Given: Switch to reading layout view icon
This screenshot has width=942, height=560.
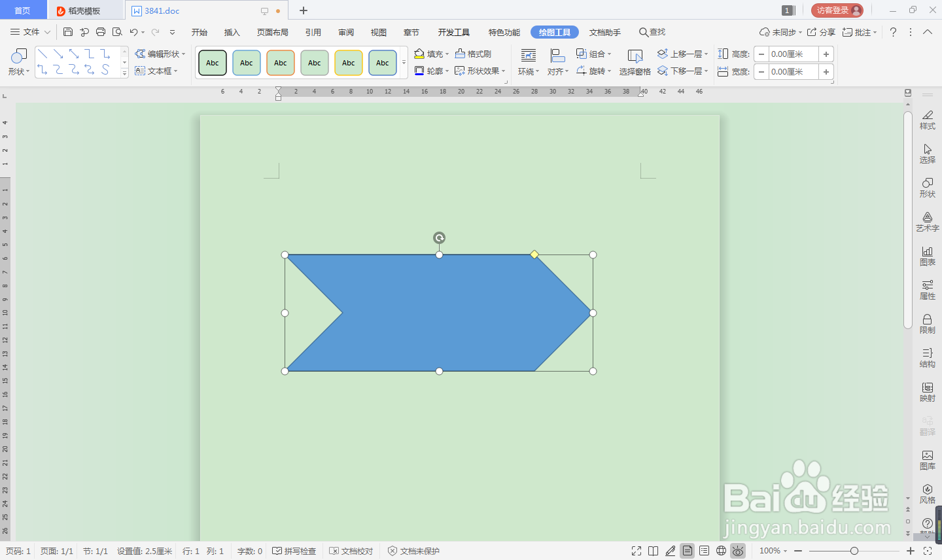Looking at the screenshot, I should pos(653,551).
